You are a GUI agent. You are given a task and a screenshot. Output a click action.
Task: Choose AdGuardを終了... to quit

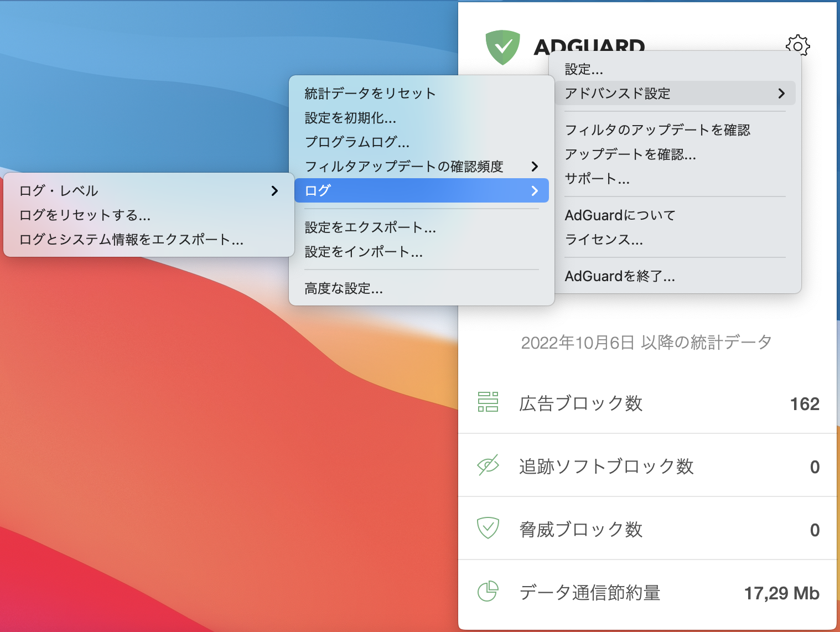[x=675, y=276]
